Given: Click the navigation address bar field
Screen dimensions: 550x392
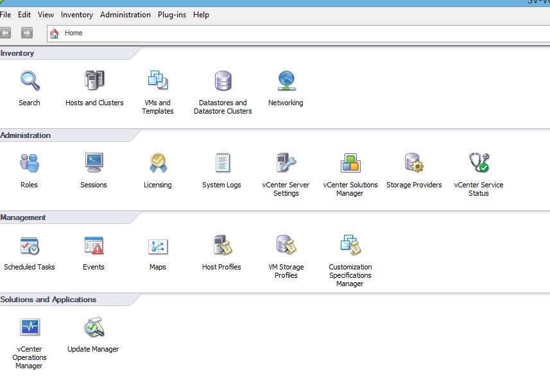Looking at the screenshot, I should coord(298,33).
